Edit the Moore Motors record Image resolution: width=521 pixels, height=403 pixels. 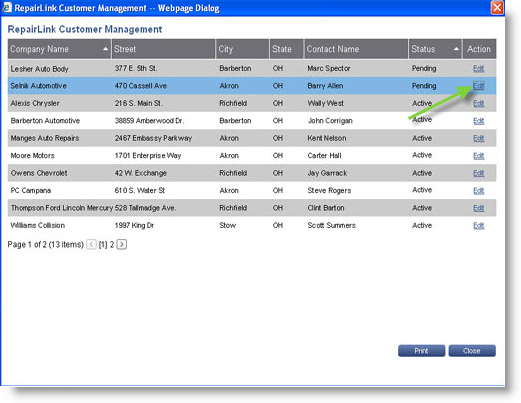[478, 156]
